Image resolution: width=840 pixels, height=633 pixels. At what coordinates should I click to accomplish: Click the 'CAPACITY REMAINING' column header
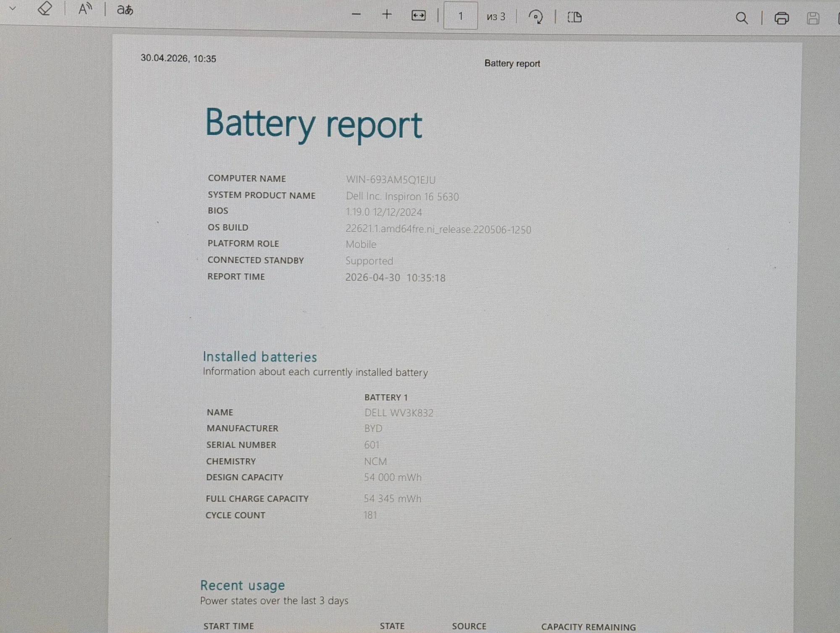588,627
